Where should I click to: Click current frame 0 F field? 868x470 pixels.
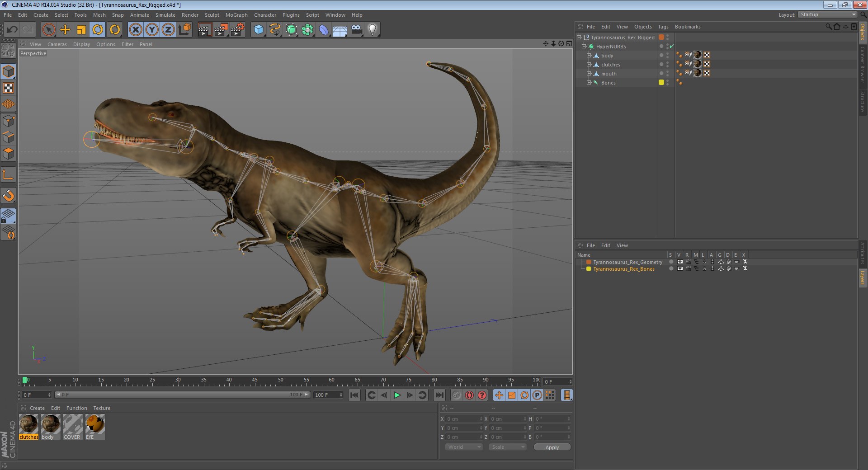(558, 382)
